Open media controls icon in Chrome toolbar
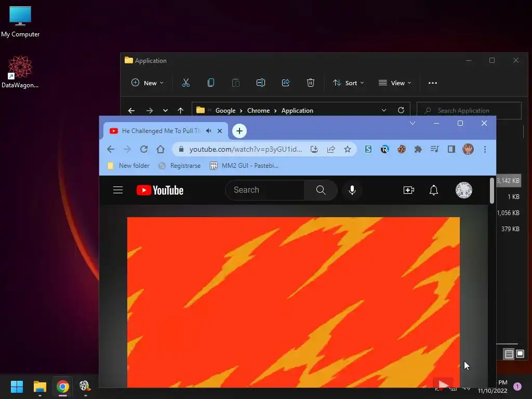 [435, 149]
